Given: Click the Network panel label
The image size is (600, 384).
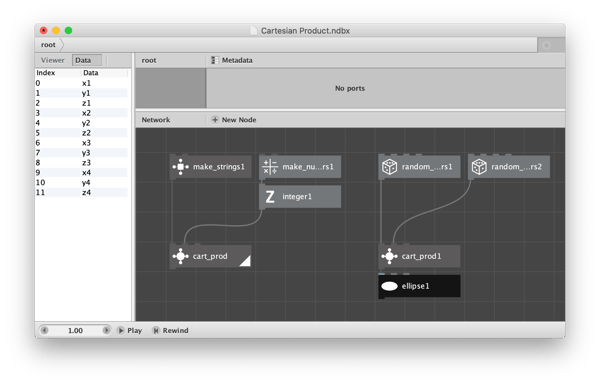Looking at the screenshot, I should click(156, 120).
